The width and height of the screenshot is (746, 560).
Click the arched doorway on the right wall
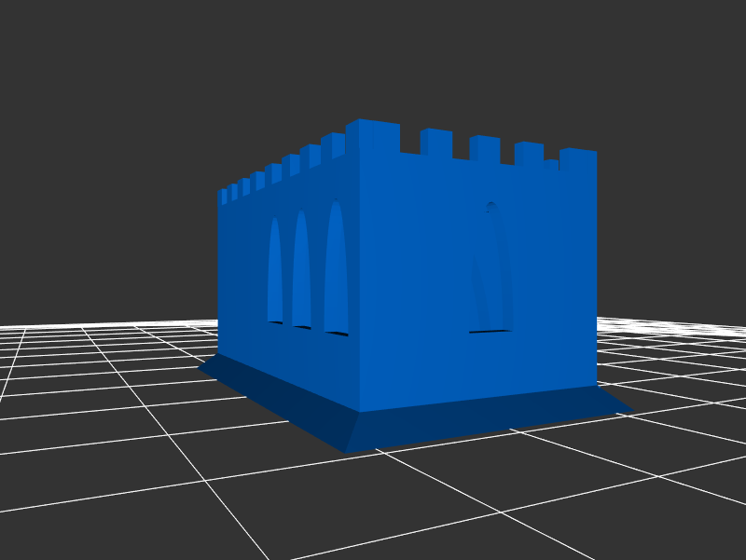[491, 270]
